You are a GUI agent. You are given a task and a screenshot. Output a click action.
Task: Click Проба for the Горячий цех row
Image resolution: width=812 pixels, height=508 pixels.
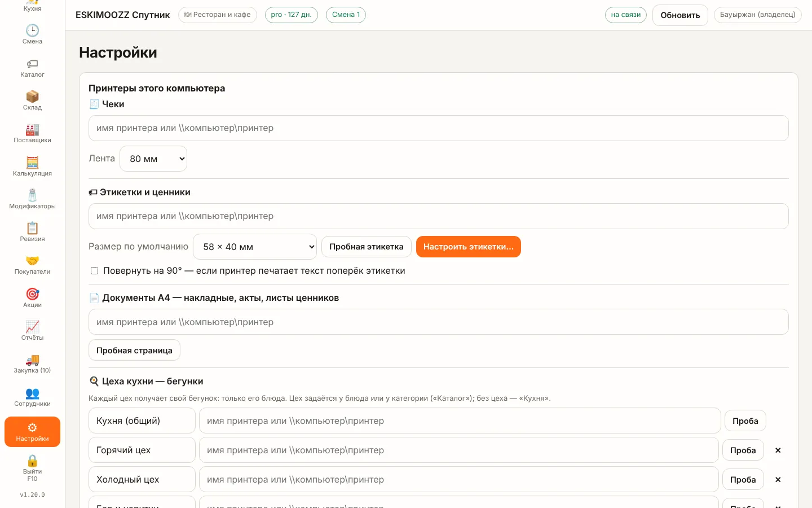tap(743, 450)
